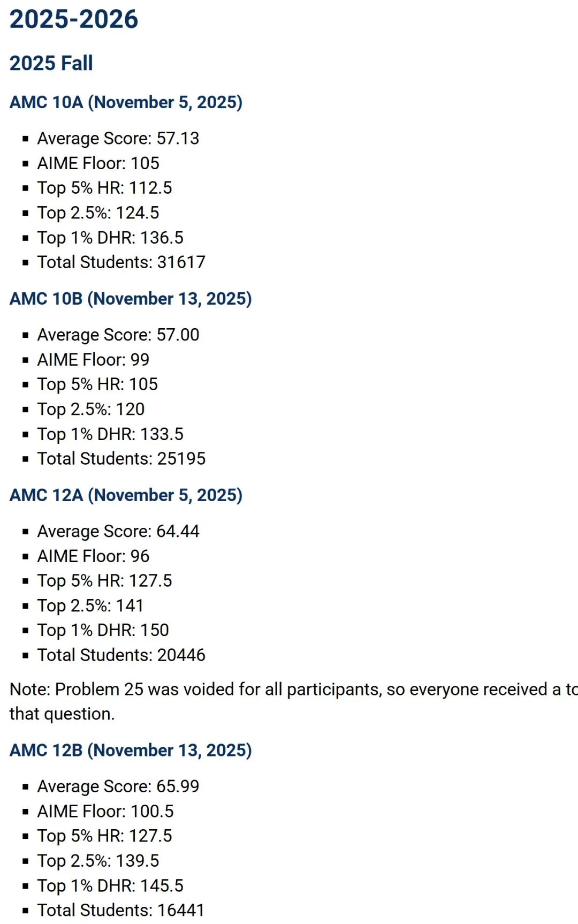
Task: Select Total Students 31617 line
Action: pos(121,262)
